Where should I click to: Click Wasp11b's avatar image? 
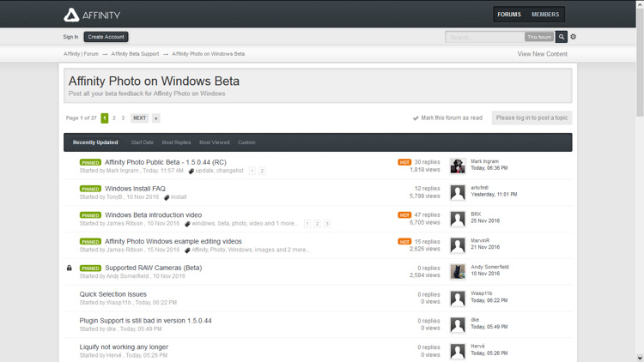(x=458, y=298)
